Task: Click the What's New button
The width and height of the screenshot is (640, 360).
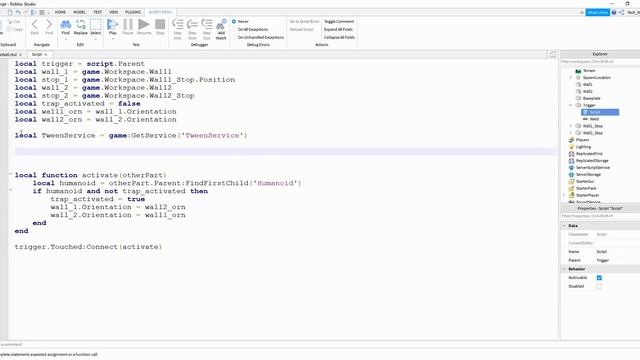Action: 598,12
